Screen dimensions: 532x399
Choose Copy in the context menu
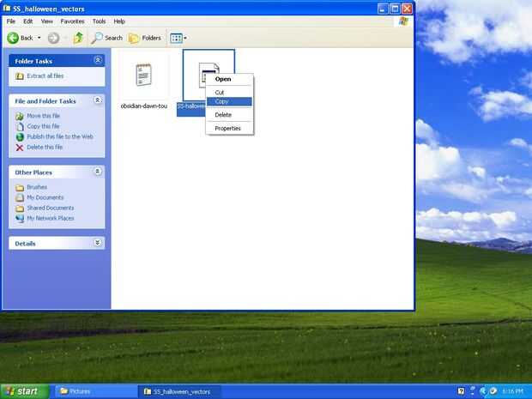[x=229, y=101]
